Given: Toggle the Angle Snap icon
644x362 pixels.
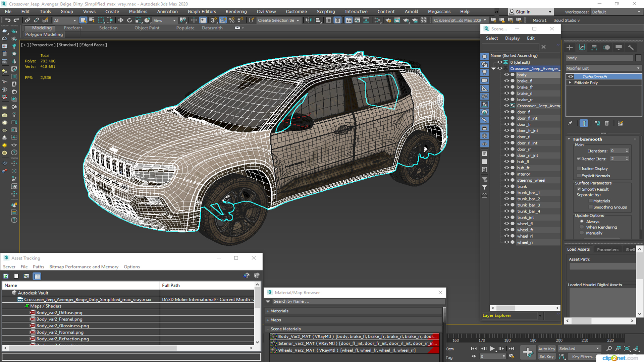Looking at the screenshot, I should (223, 20).
